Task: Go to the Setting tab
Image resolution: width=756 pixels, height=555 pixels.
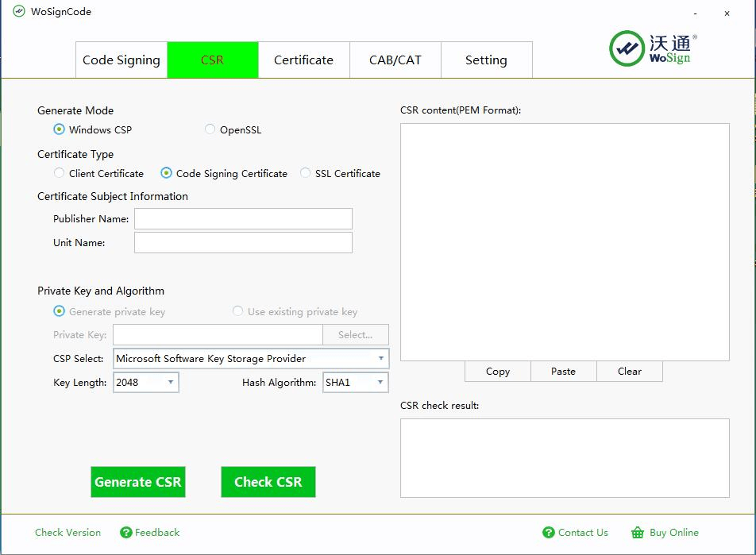Action: click(486, 60)
